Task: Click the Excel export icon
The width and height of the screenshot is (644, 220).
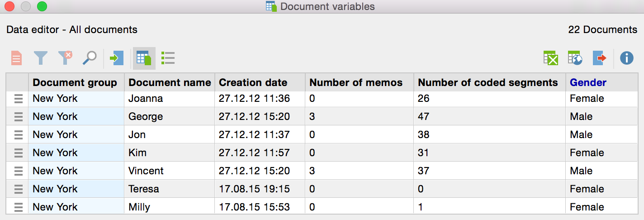Action: tap(550, 58)
